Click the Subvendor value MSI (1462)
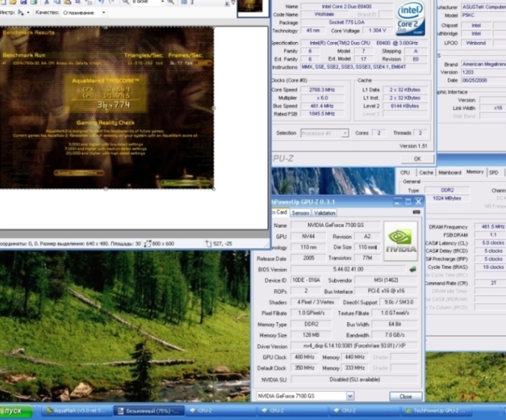The width and height of the screenshot is (506, 420). (x=386, y=280)
